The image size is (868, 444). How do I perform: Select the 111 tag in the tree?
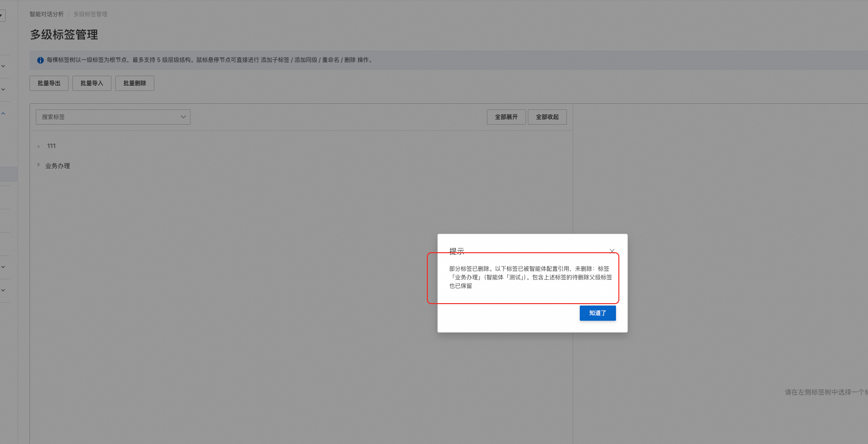[51, 146]
